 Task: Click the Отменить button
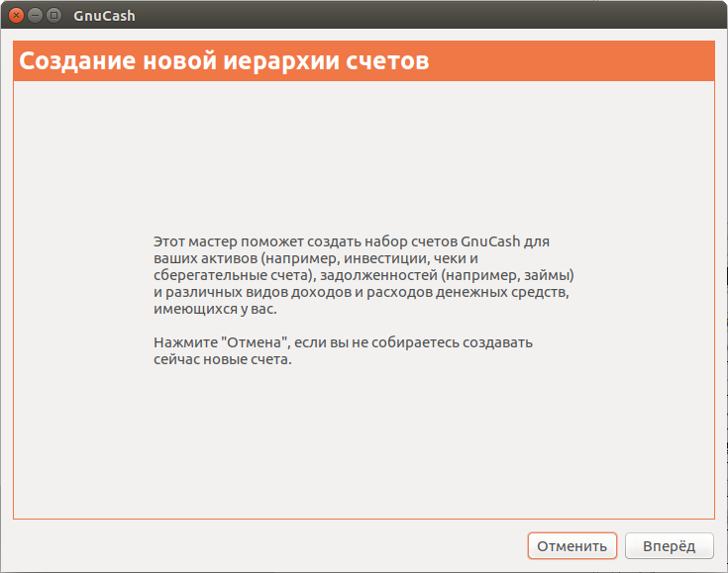click(572, 545)
